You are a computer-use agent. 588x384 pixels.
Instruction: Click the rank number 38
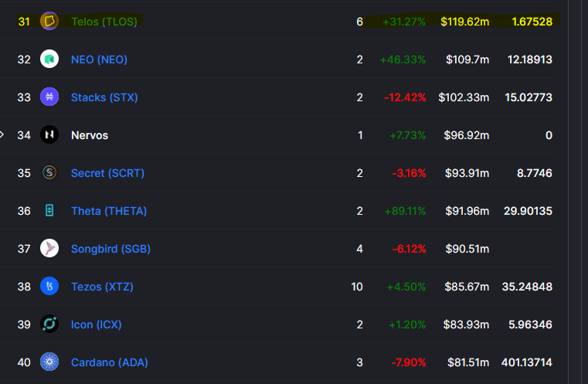pos(24,287)
